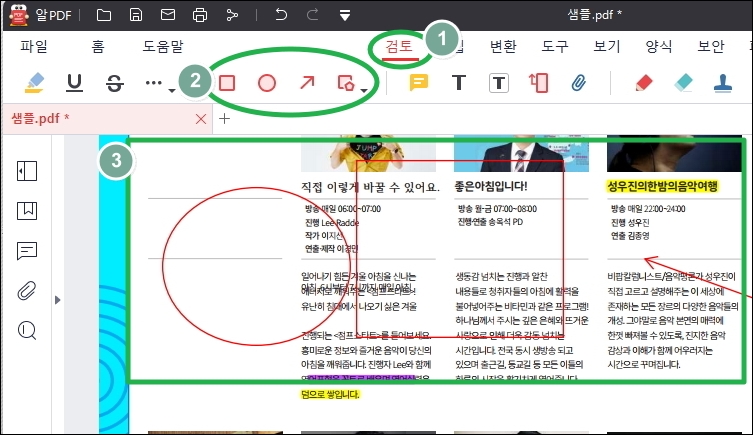
Task: Open the 도움말 tab
Action: [x=163, y=46]
